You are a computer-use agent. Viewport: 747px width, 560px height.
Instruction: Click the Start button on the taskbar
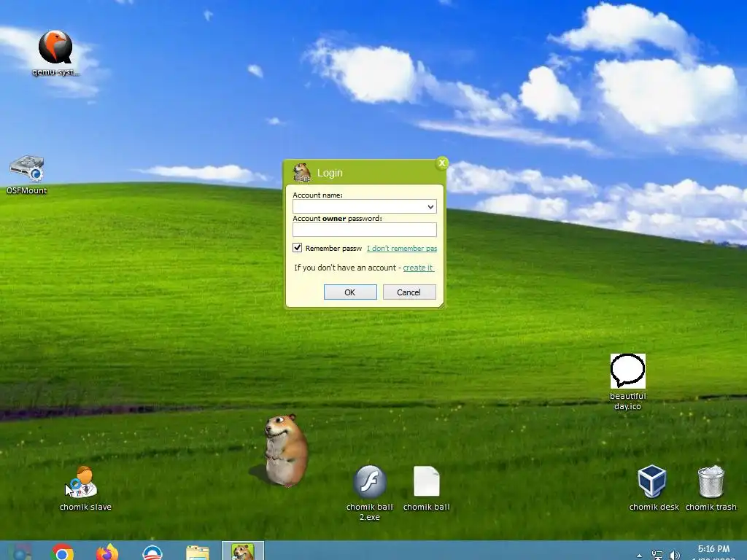[x=21, y=553]
